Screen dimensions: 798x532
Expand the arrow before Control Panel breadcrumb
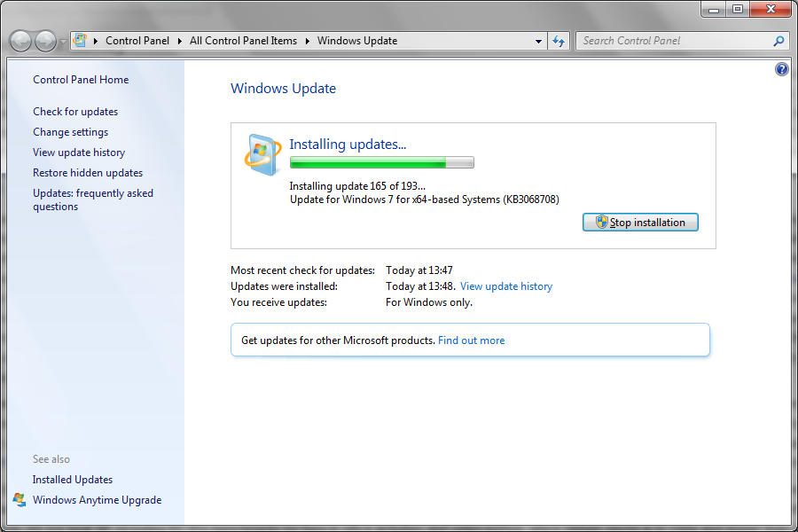(x=95, y=41)
